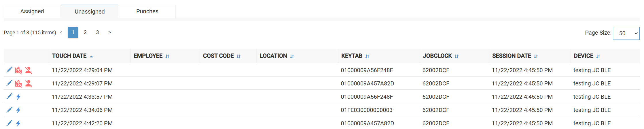Screen dimensions: 644x129
Task: Edit the 4:42:20 PM touch record
Action: click(x=10, y=123)
